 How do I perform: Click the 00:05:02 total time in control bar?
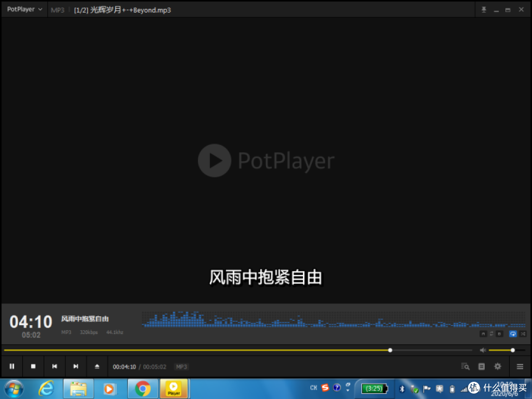(x=155, y=367)
